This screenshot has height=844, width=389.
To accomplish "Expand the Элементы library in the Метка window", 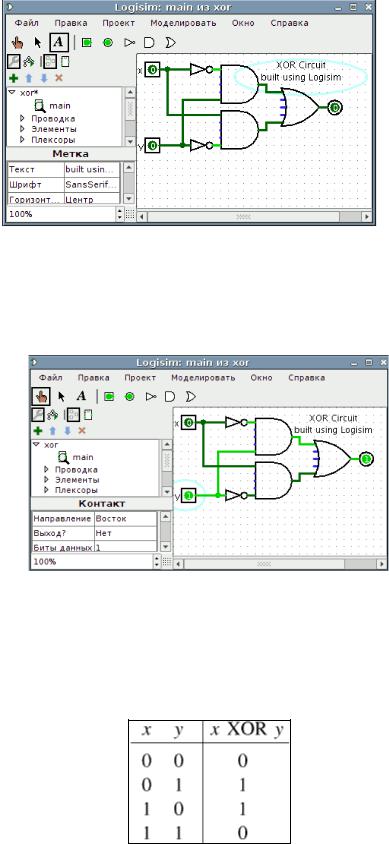I will click(23, 129).
